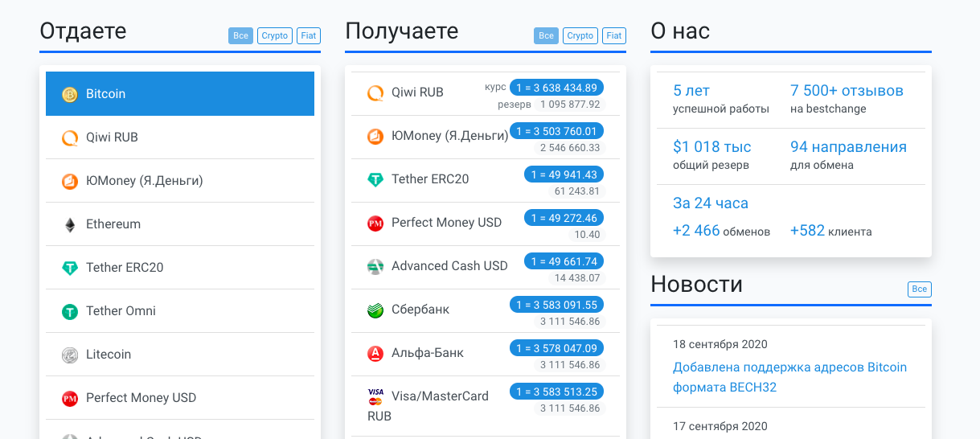Screen dimensions: 980x439
Task: Select Fiat filter under Получаете
Action: pyautogui.click(x=614, y=35)
